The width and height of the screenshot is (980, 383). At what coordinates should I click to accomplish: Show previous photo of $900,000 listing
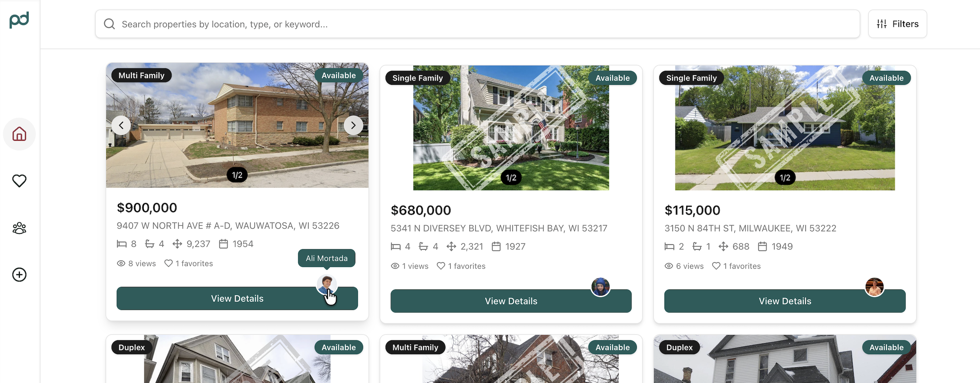pyautogui.click(x=121, y=125)
